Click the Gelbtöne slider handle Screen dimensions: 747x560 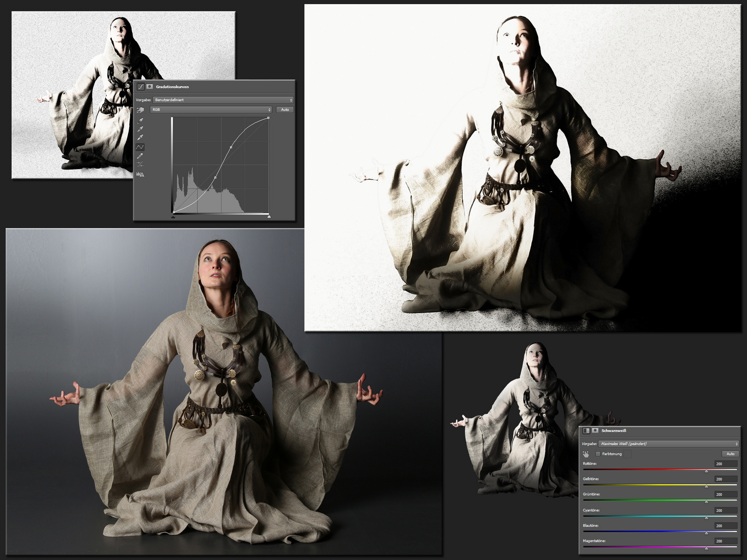point(707,486)
